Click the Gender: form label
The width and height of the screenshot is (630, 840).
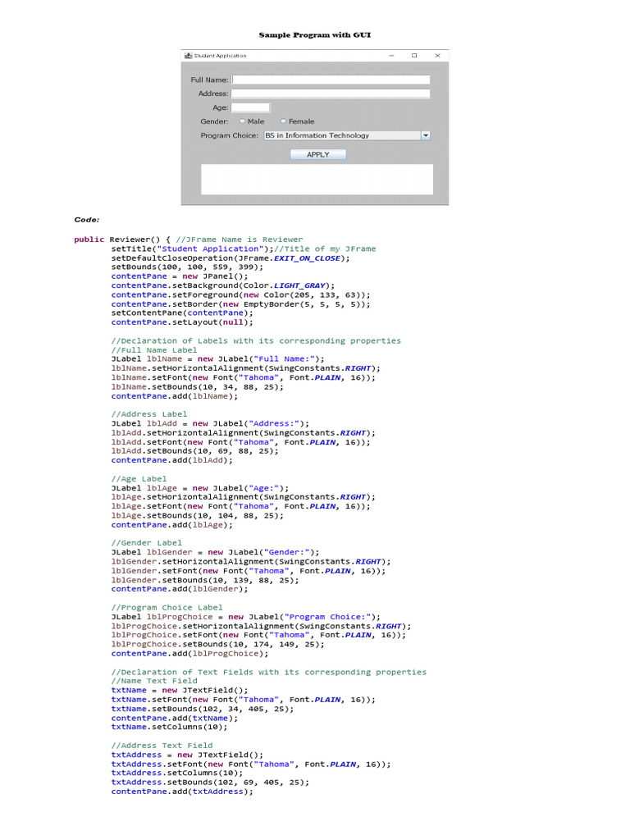[x=214, y=121]
